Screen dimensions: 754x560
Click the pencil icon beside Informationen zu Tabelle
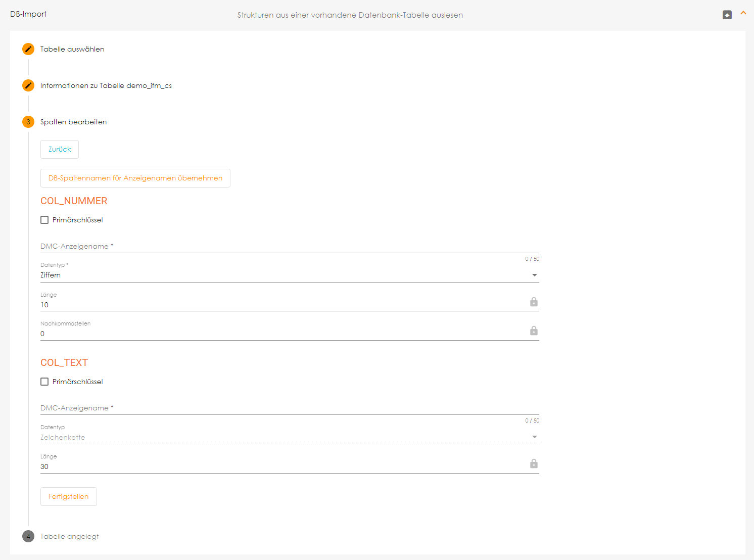coord(28,85)
